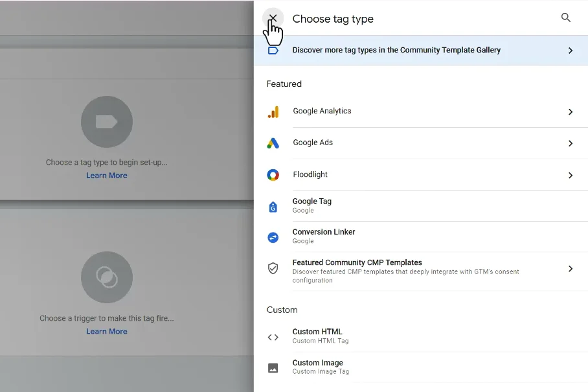Viewport: 588px width, 392px height.
Task: Click the Conversion Linker arrows icon
Action: (273, 237)
